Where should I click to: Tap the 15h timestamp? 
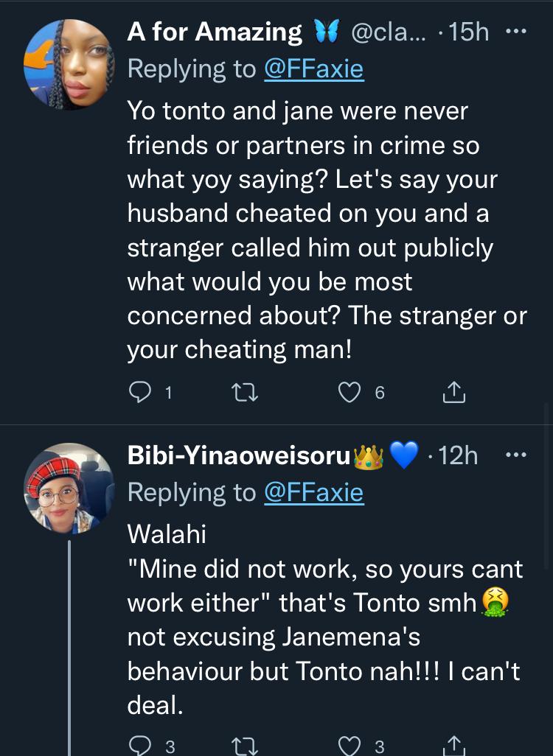click(469, 32)
